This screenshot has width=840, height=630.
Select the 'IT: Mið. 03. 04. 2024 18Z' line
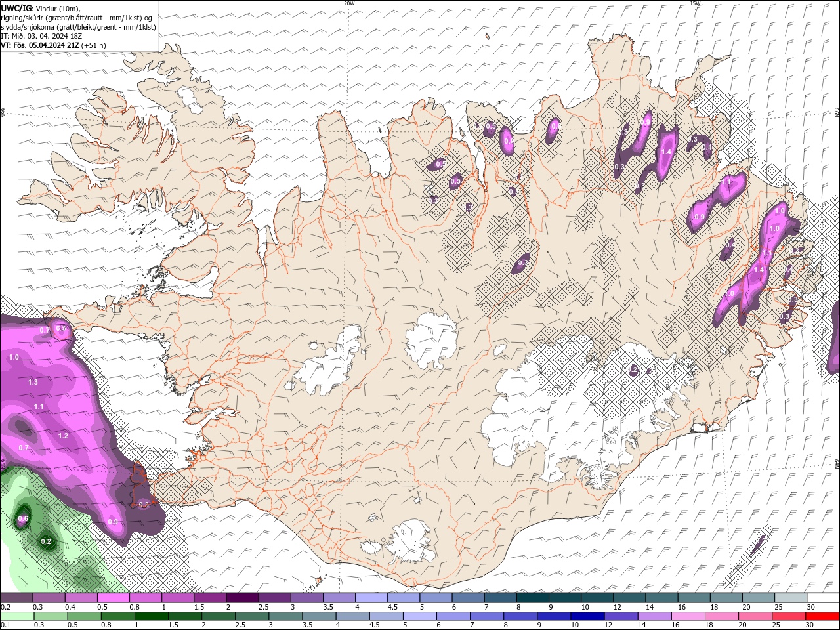tap(40, 36)
